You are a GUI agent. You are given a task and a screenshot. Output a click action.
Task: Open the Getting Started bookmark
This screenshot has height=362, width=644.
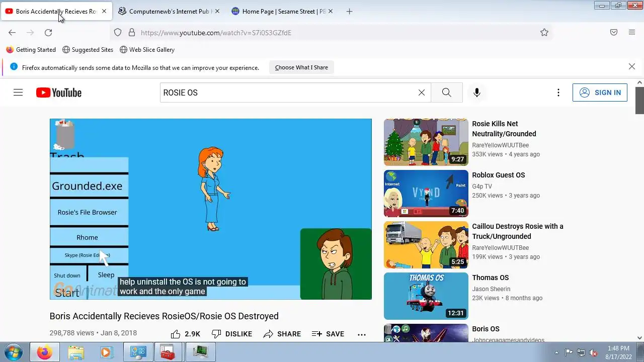click(31, 50)
